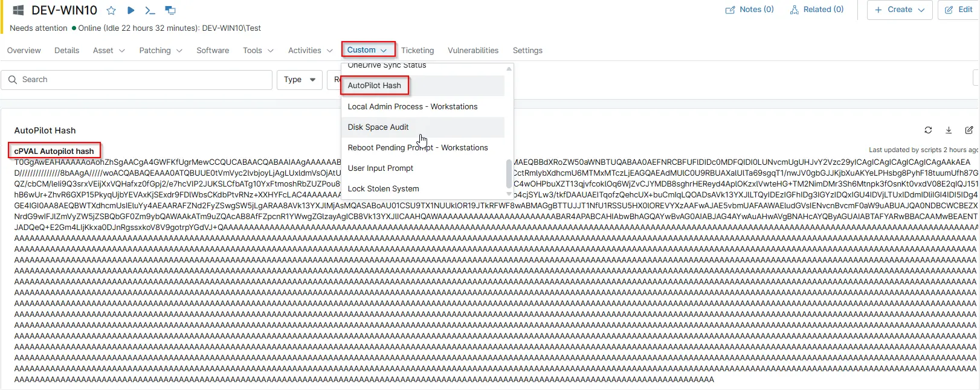
Task: Click the Custom menu scrollbar thumb
Action: coord(509,173)
